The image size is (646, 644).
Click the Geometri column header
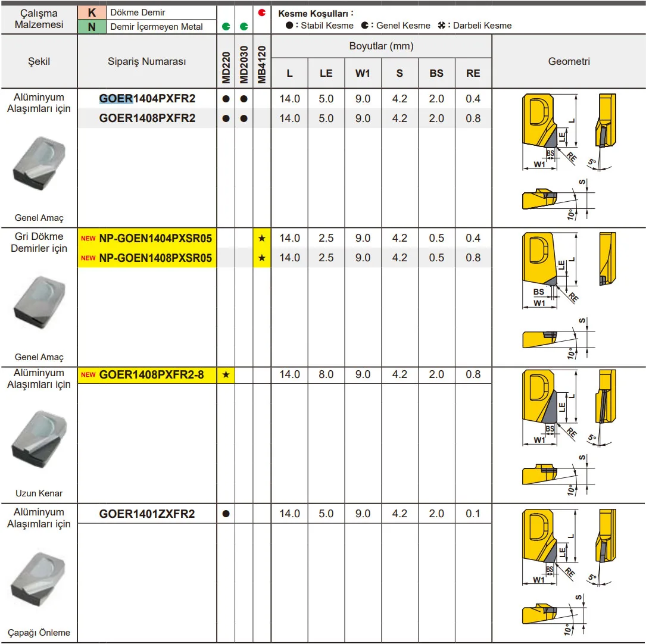pyautogui.click(x=569, y=61)
